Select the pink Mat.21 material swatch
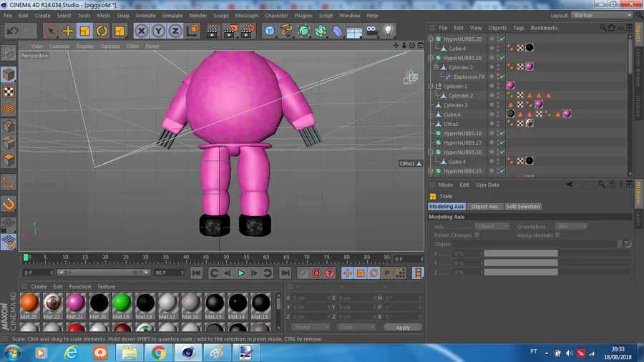The image size is (644, 362). [x=76, y=303]
